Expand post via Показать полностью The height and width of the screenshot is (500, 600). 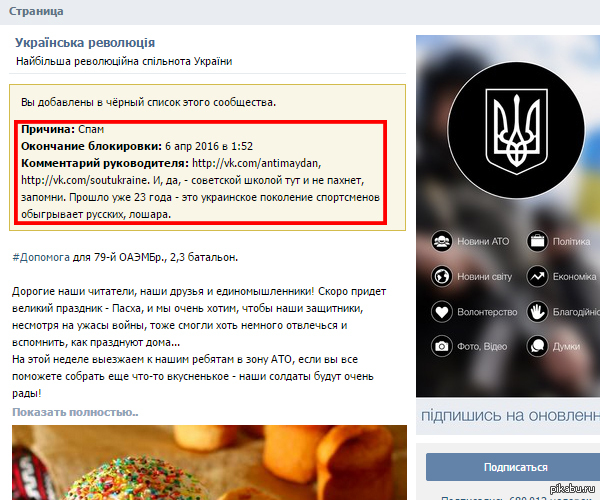[75, 412]
